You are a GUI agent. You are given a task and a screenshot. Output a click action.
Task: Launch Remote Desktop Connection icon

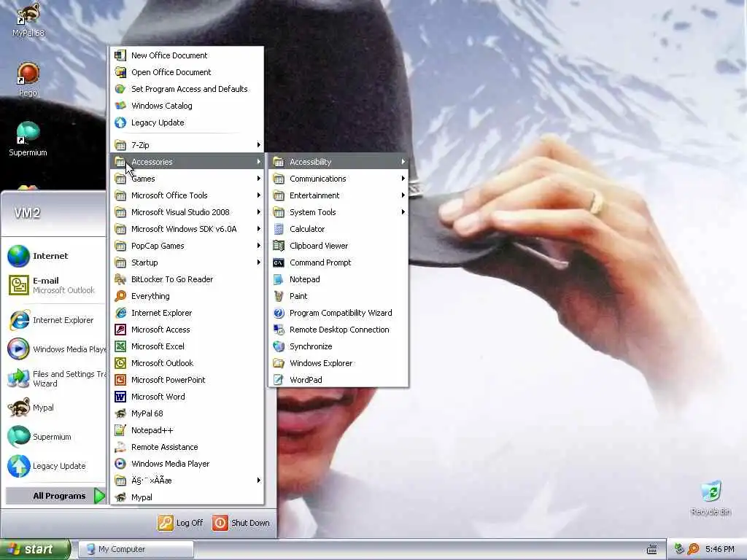click(279, 330)
